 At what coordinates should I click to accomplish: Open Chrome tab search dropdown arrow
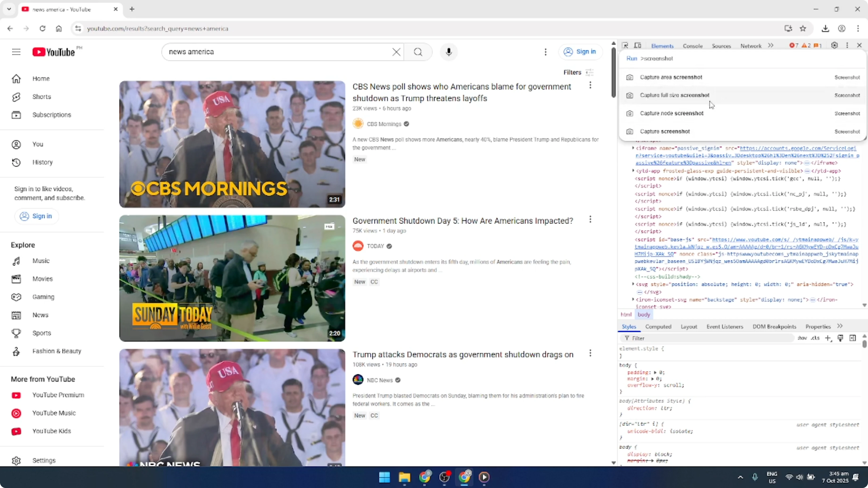pos(9,9)
